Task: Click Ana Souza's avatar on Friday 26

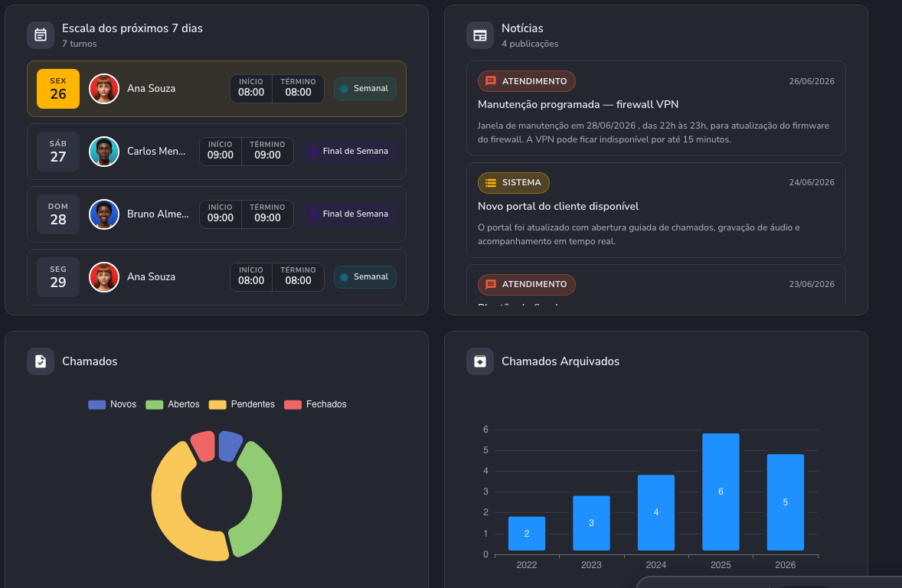Action: pos(104,89)
